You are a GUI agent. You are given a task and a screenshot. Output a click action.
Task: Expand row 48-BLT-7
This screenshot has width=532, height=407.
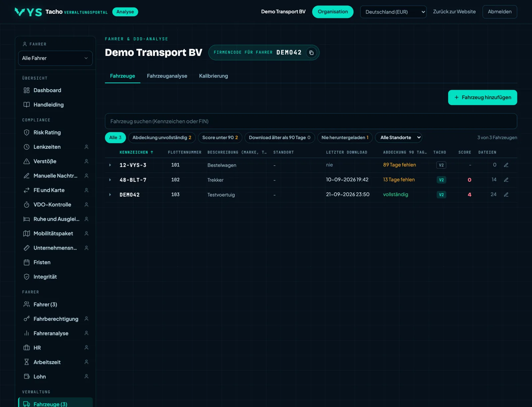click(x=110, y=180)
